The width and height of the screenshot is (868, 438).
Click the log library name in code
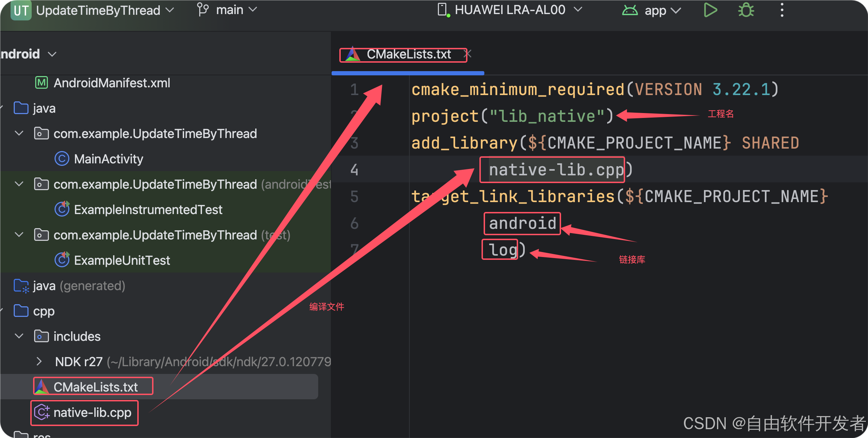503,250
